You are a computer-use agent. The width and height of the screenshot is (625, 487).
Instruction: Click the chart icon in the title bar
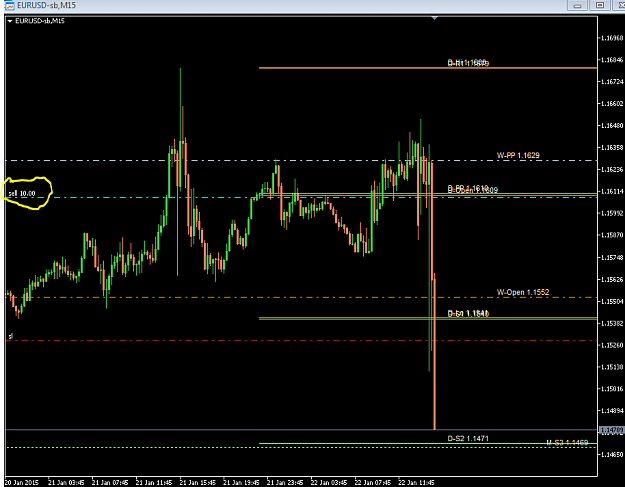[x=9, y=6]
